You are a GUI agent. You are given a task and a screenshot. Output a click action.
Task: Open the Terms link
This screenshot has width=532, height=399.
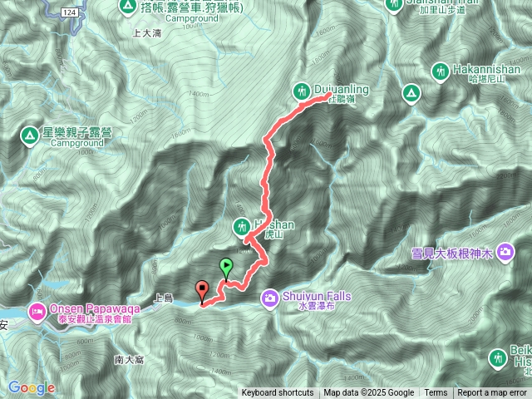(436, 393)
